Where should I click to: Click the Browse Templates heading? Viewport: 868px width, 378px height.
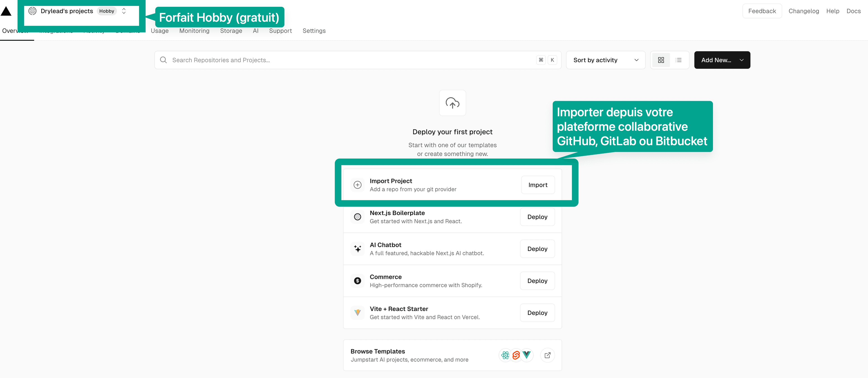[x=378, y=351]
